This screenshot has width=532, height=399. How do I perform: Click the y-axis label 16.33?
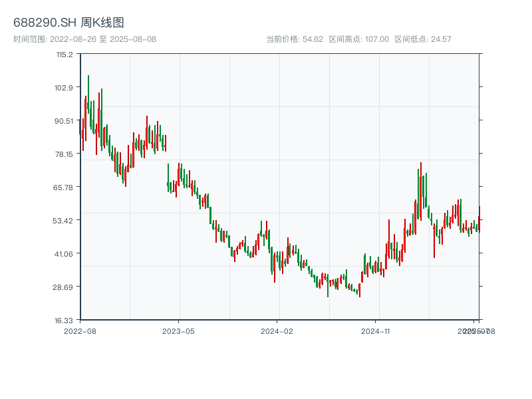point(64,321)
